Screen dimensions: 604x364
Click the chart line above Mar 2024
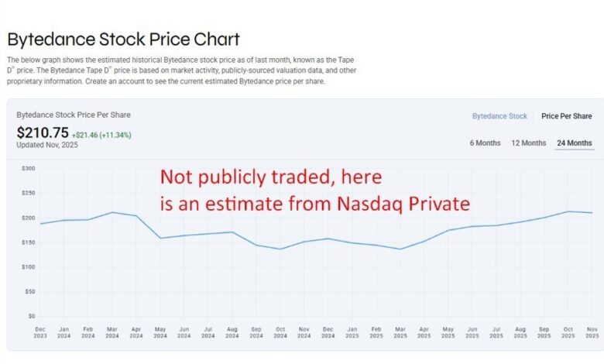[112, 212]
